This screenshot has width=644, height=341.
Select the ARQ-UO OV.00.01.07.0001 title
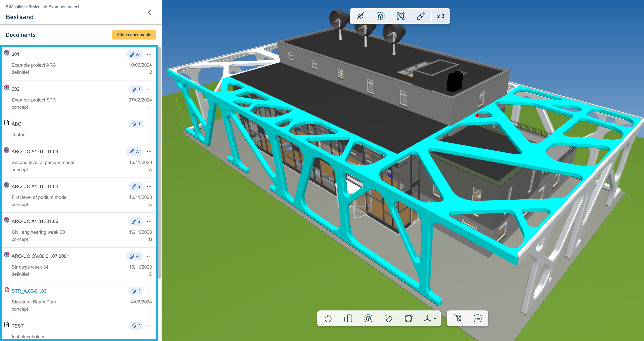[x=40, y=256]
